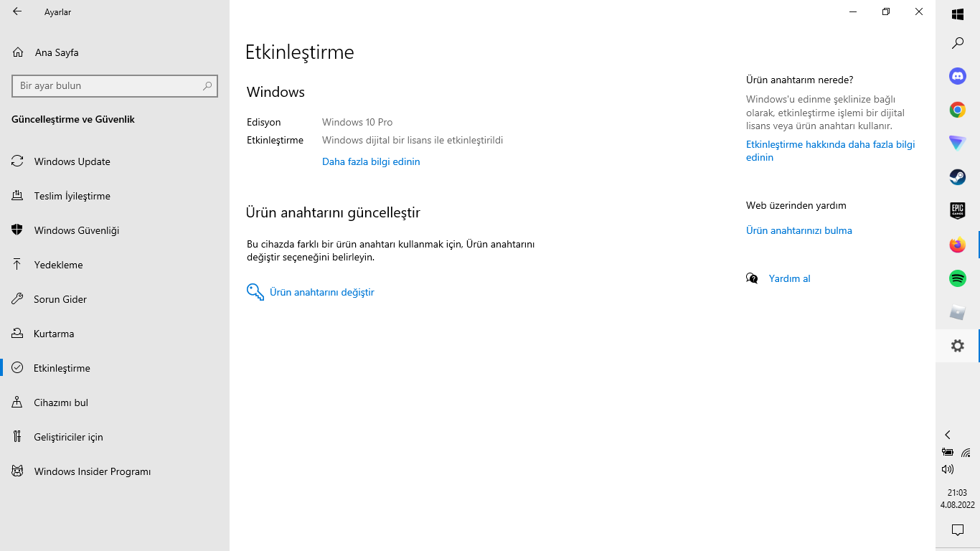Click the magnifier icon in settings search box
The height and width of the screenshot is (551, 980).
pos(207,85)
